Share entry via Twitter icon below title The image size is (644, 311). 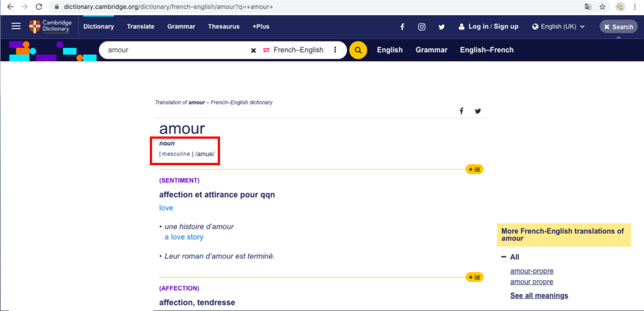pyautogui.click(x=478, y=111)
